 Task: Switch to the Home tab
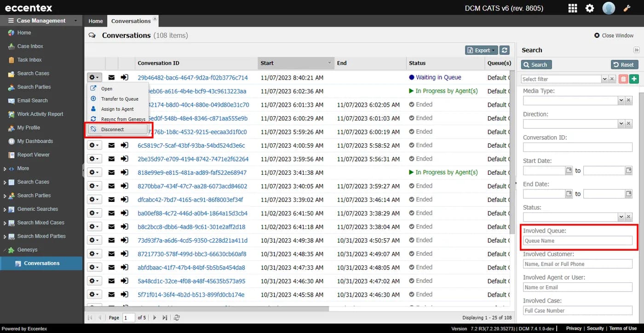coord(96,21)
